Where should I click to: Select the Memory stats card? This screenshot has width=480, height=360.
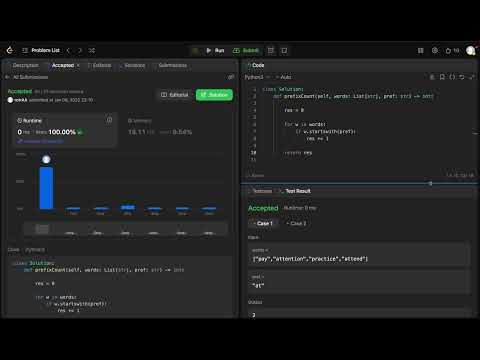(173, 130)
